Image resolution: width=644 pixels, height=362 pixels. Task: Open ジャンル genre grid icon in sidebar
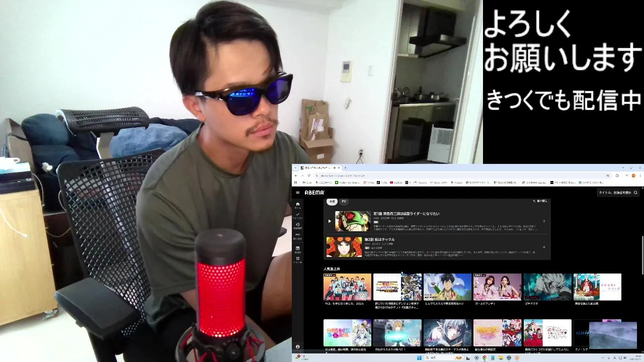298,260
